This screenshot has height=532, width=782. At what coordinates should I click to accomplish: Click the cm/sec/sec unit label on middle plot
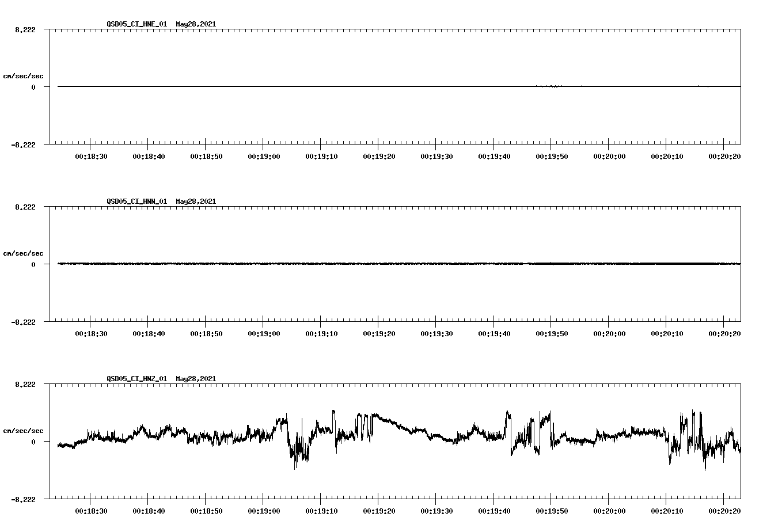(x=24, y=253)
